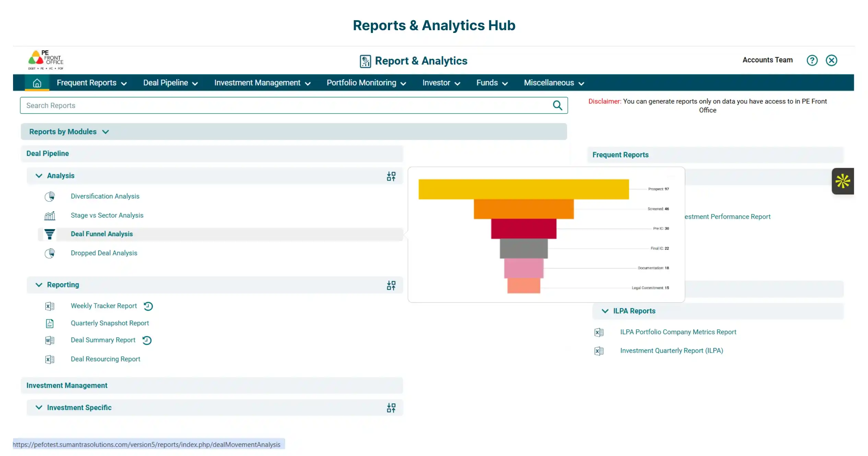This screenshot has width=868, height=456.
Task: Open the Quarterly Snapshot Report link
Action: coord(110,323)
